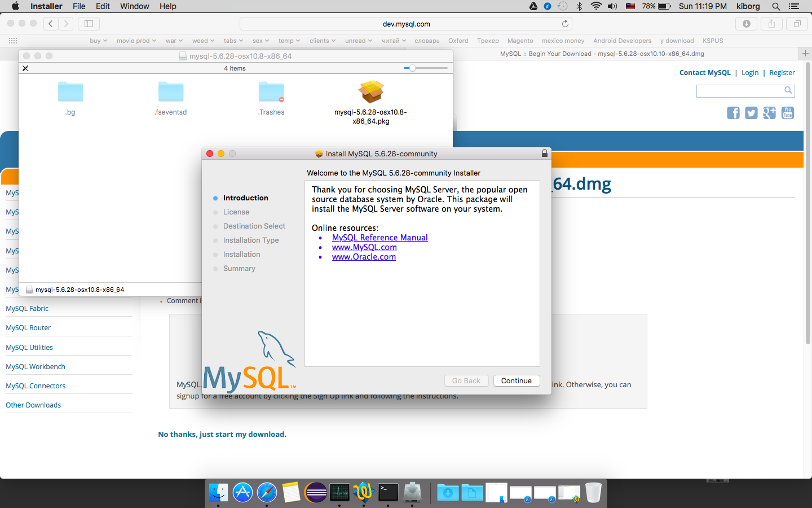
Task: Adjust the Finder icon size slider
Action: pyautogui.click(x=426, y=68)
